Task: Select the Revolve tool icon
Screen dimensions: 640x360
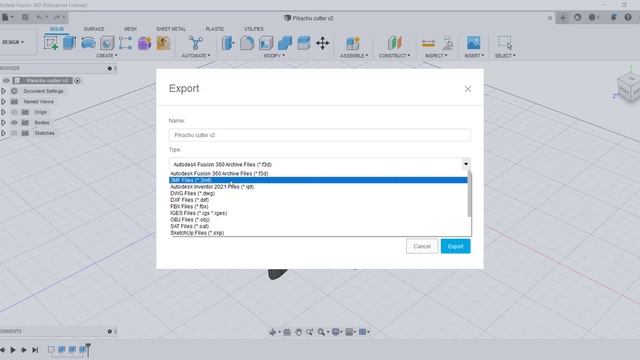Action: [x=88, y=43]
